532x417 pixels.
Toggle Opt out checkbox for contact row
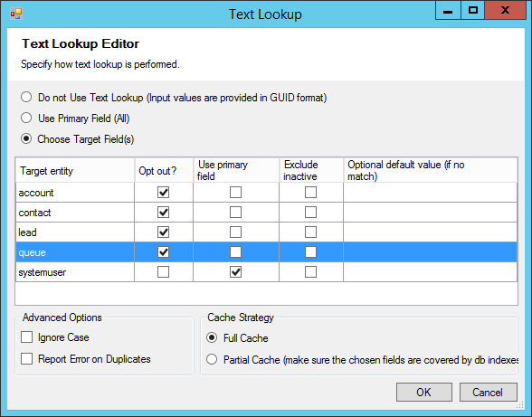coord(163,213)
